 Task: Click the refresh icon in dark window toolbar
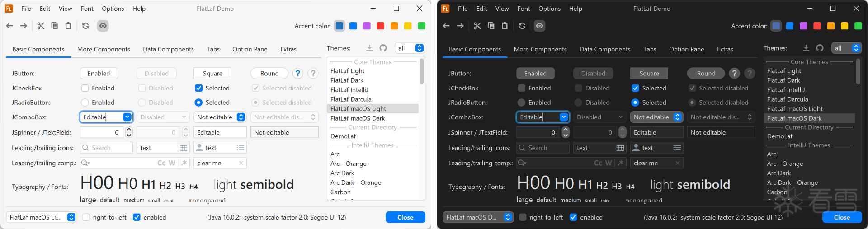[522, 26]
